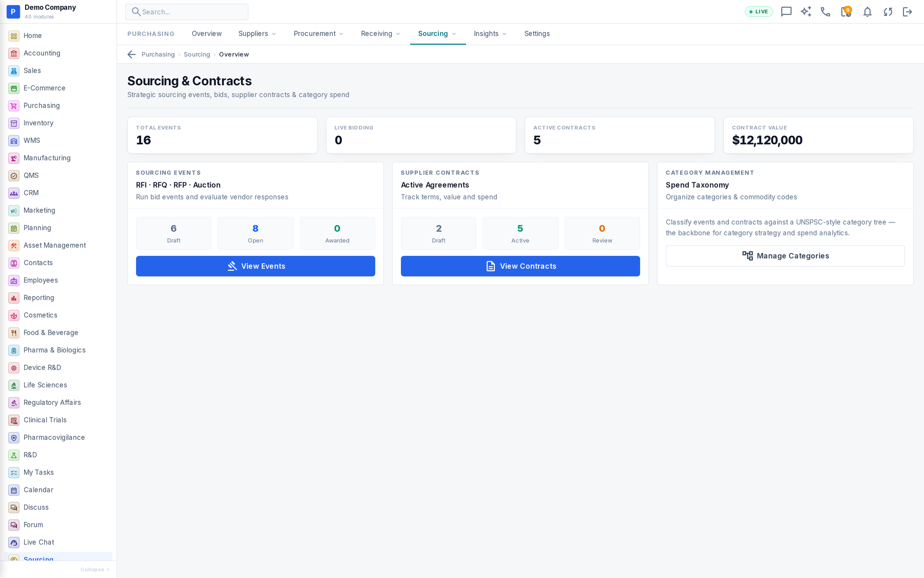Image resolution: width=924 pixels, height=578 pixels.
Task: Click the 0 Review contracts tile
Action: pos(602,233)
